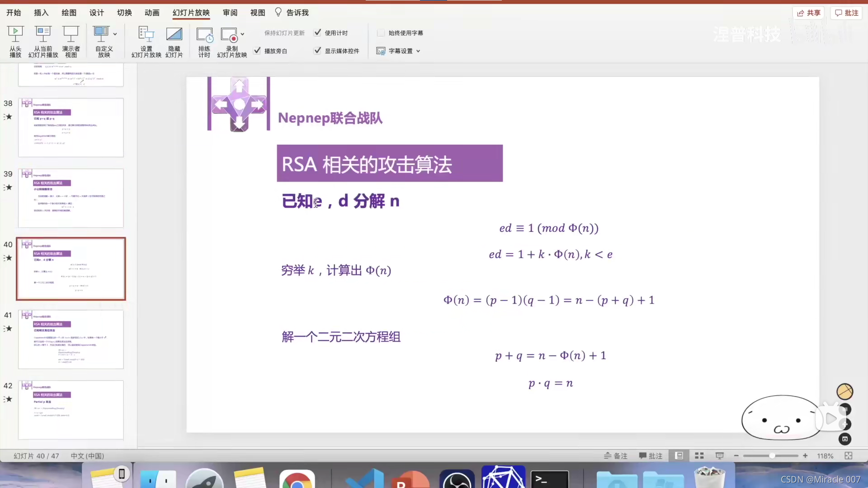This screenshot has width=868, height=488.
Task: Click the Notes button in status bar
Action: point(616,456)
